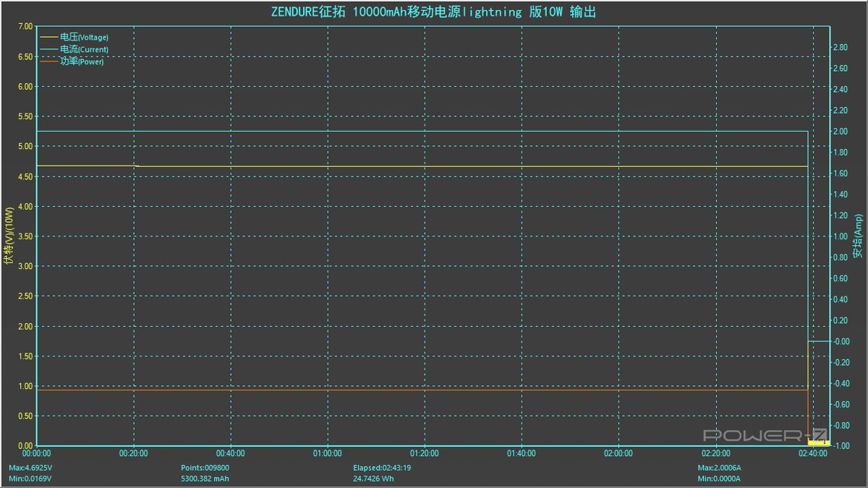Click the Elapsed 02:43:19 readout

click(382, 468)
